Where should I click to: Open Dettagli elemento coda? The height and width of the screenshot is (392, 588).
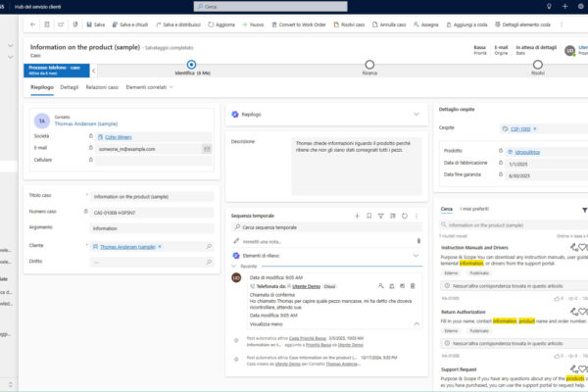coord(522,24)
